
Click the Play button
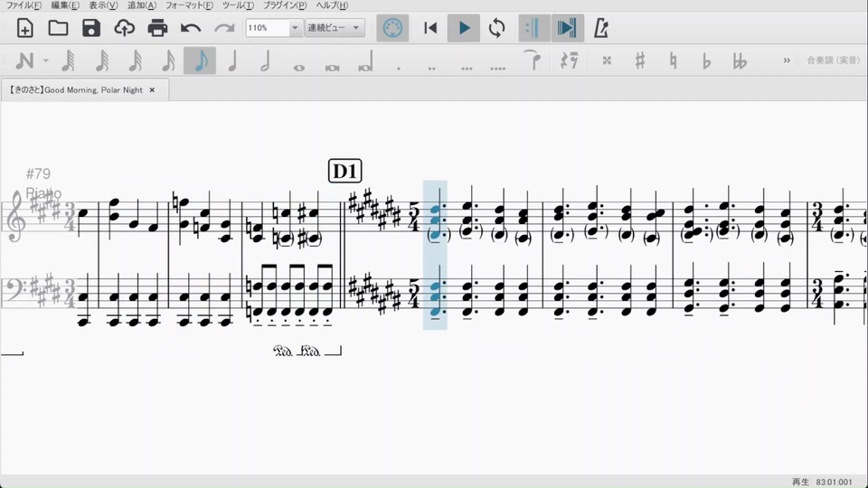click(464, 28)
